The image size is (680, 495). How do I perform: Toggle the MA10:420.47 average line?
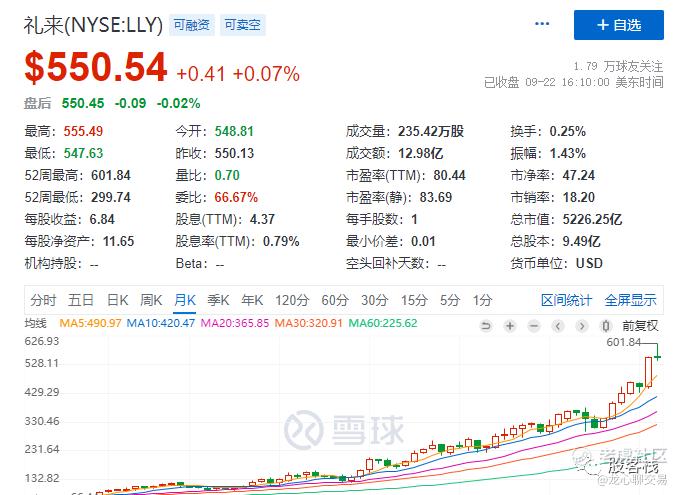point(160,323)
